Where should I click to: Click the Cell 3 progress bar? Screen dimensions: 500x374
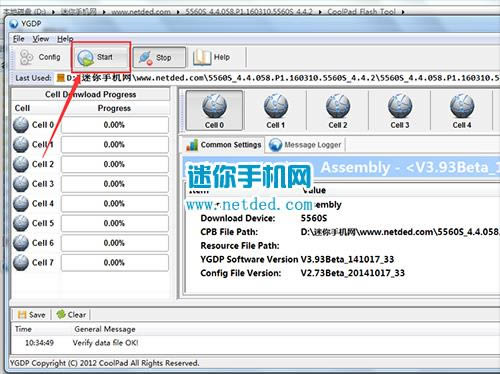[x=115, y=184]
